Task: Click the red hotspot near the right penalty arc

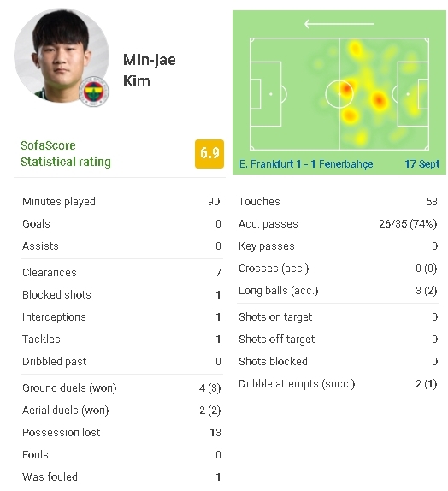Action: pos(379,100)
